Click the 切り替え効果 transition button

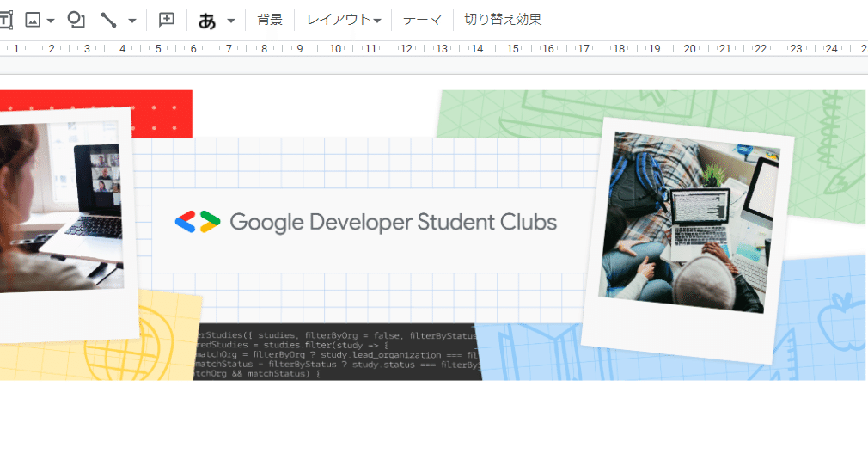pyautogui.click(x=503, y=20)
